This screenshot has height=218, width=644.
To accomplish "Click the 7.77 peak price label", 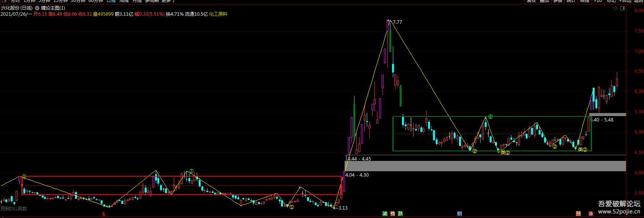I will 397,22.
